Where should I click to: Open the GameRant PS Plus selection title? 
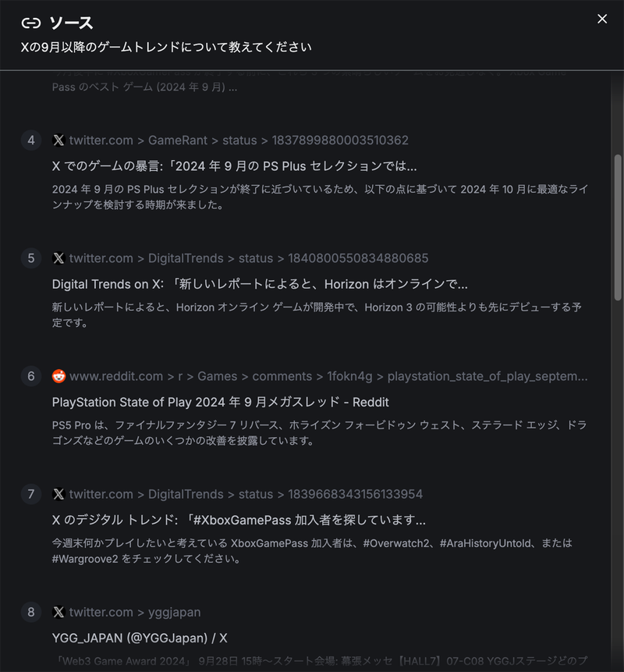234,166
